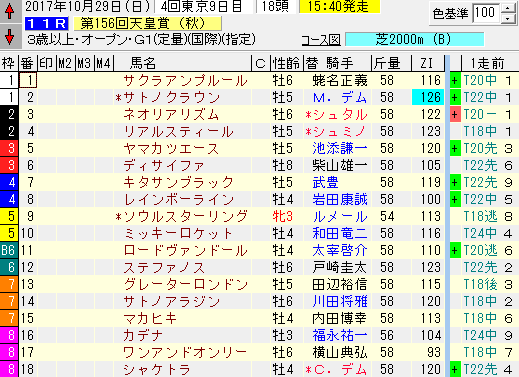The width and height of the screenshot is (519, 377).
Task: Click green plus marker in ヤマカツエース row
Action: [455, 149]
